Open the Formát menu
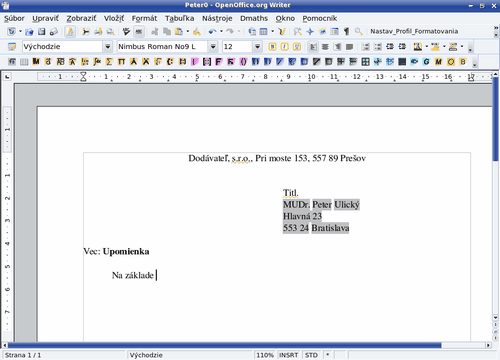Viewport: 500px width, 360px height. [x=144, y=18]
